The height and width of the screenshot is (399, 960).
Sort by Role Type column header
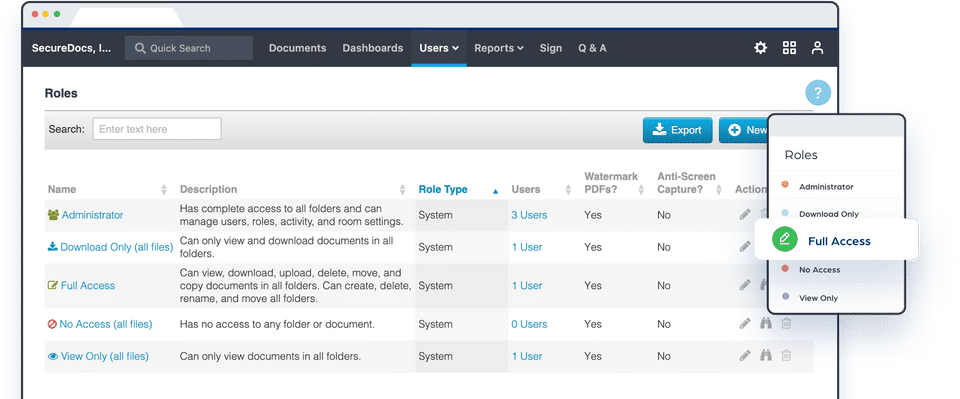tap(443, 190)
